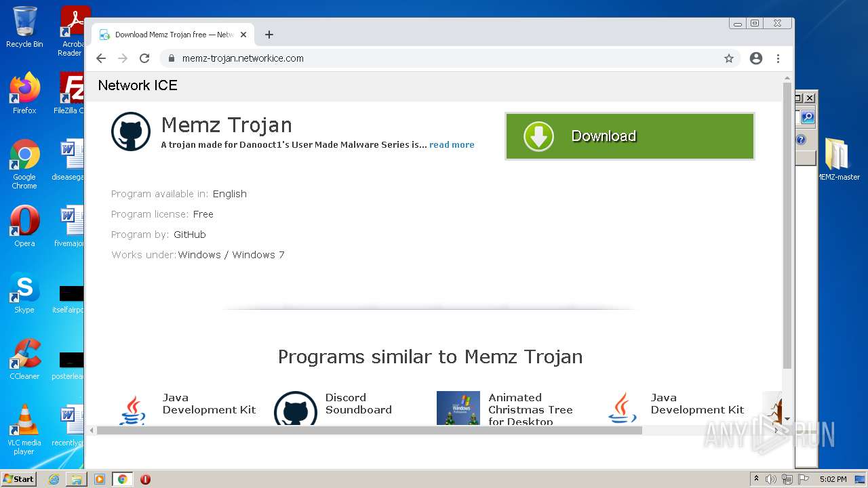Click the Animated Christmas Tree thumbnail
868x488 pixels.
[x=458, y=408]
